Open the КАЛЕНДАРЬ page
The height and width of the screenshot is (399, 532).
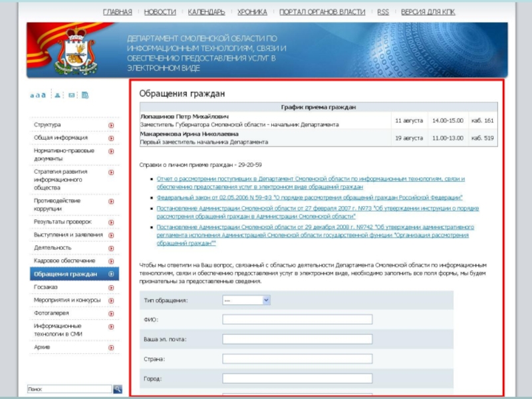tap(206, 12)
